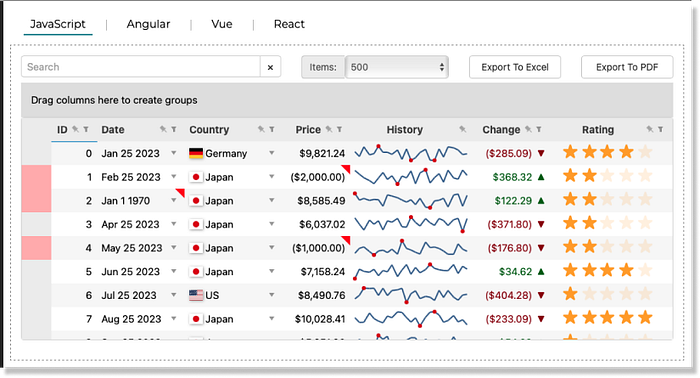Screen dimensions: 700x378
Task: Open the Price column filter
Action: 339,129
